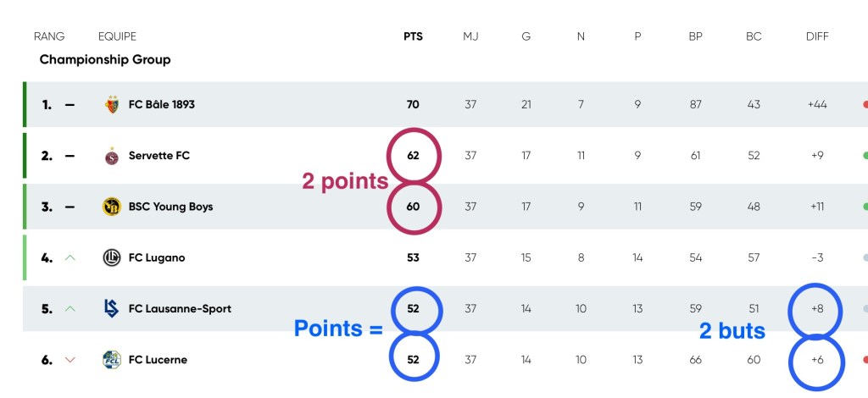Screen dimensions: 868x398
Task: Open the FC Bâle 1893 team link
Action: 162,105
